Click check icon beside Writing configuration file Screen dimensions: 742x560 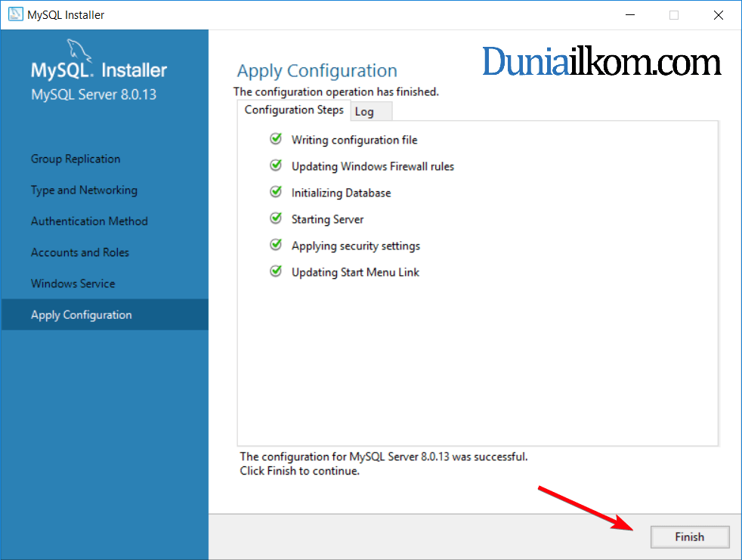pyautogui.click(x=276, y=139)
